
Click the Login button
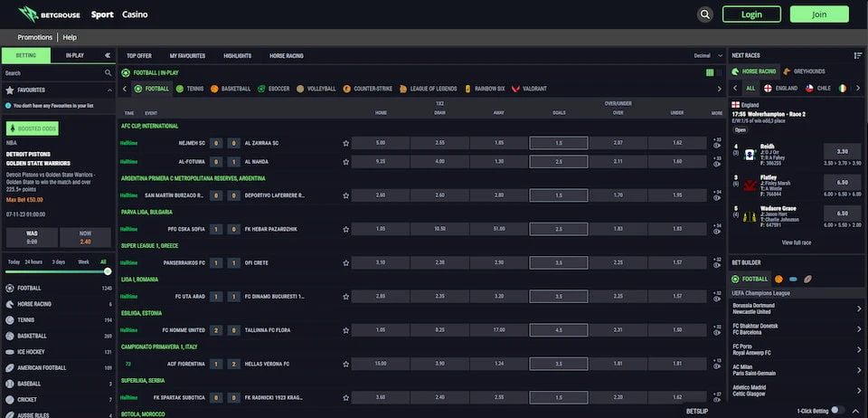pyautogui.click(x=751, y=14)
